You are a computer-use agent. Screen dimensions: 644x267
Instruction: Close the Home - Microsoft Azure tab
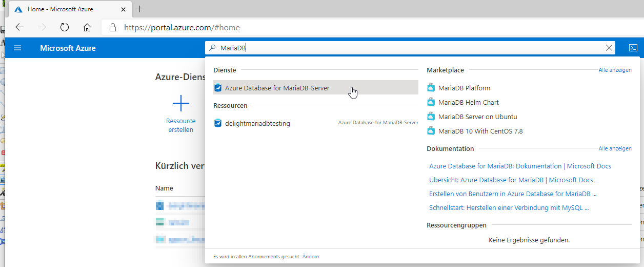[124, 9]
